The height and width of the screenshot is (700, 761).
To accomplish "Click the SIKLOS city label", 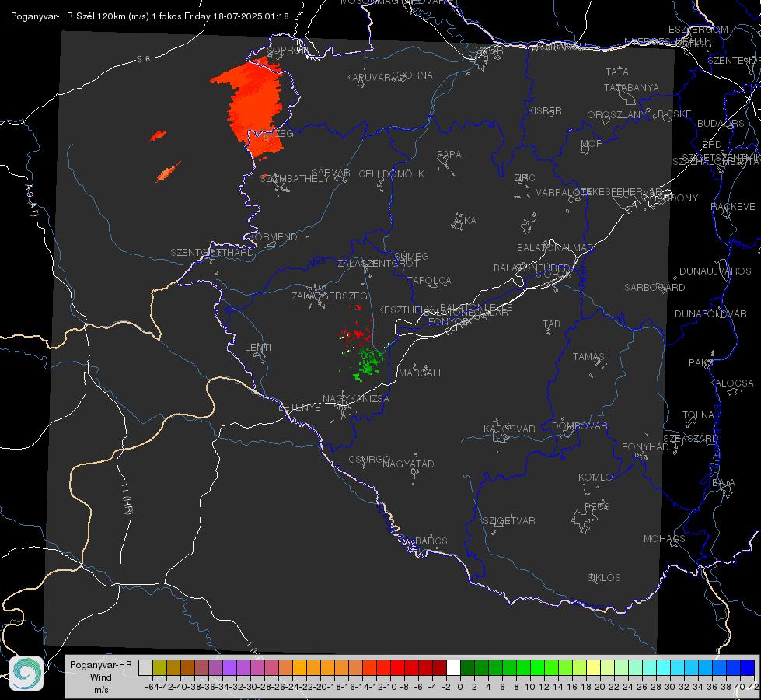I will 604,578.
